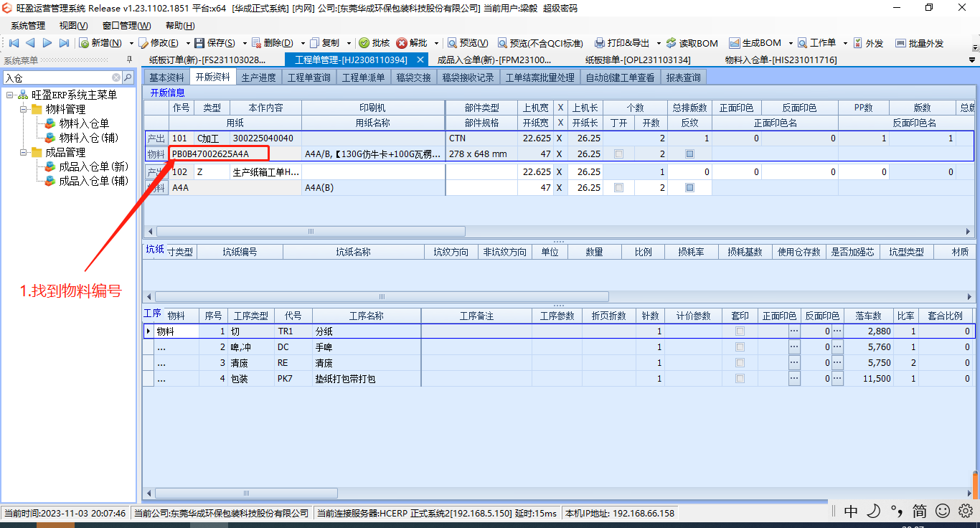Toggle 丁开 checkbox in A4A(B) material row

618,188
